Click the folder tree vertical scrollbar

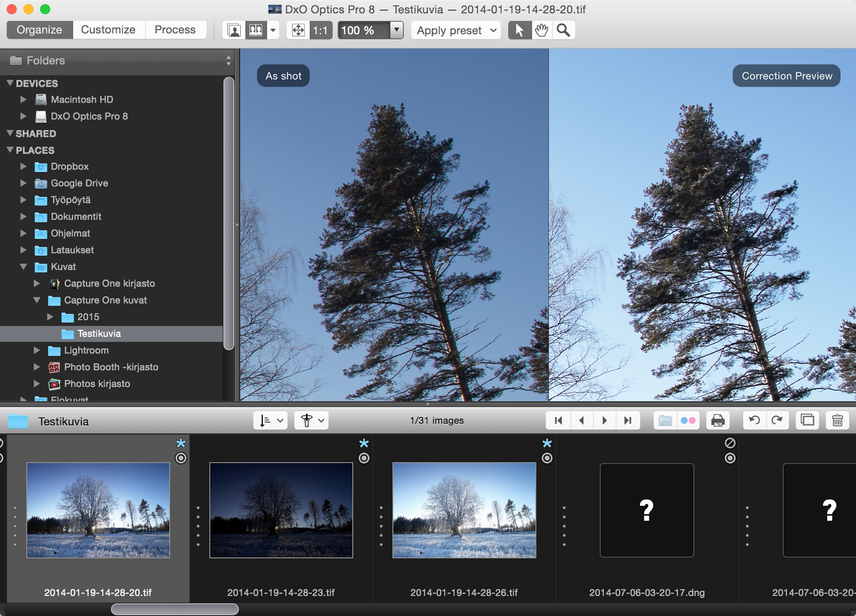click(x=229, y=213)
